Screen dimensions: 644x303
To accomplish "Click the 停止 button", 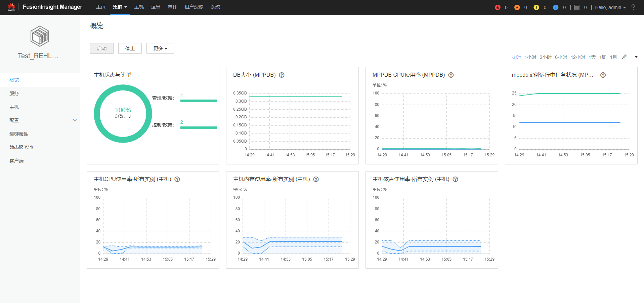I will (x=130, y=48).
